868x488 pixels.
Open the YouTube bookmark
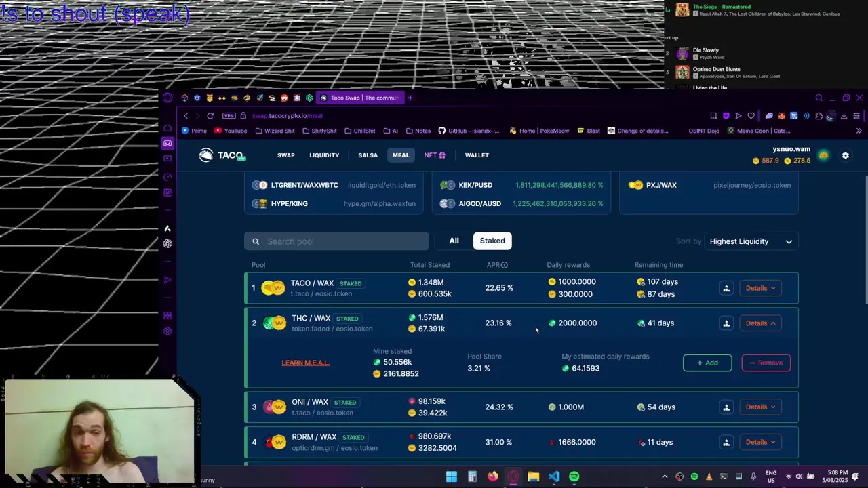pos(231,131)
